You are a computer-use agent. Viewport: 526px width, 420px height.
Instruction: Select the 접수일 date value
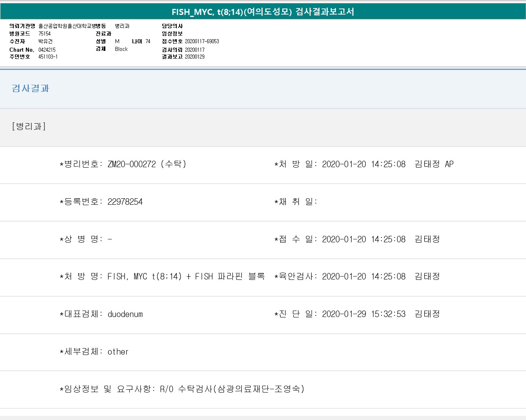pyautogui.click(x=364, y=239)
